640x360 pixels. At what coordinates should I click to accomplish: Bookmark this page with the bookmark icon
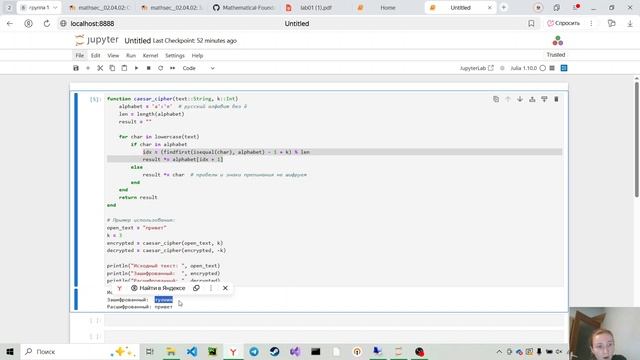pos(531,24)
